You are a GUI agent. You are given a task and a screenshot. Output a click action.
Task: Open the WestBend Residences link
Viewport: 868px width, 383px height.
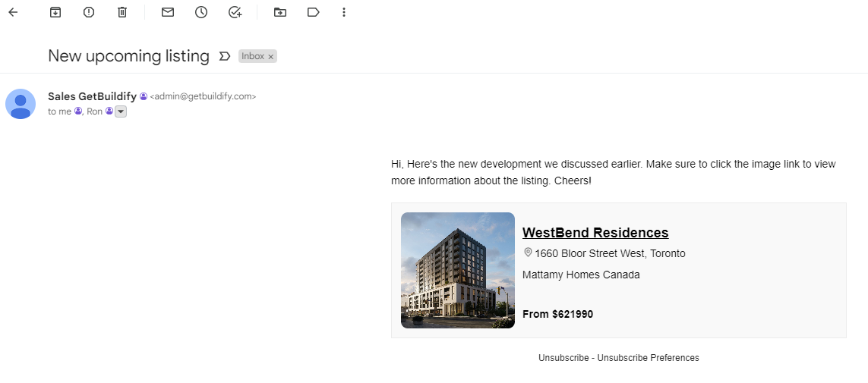coord(595,233)
